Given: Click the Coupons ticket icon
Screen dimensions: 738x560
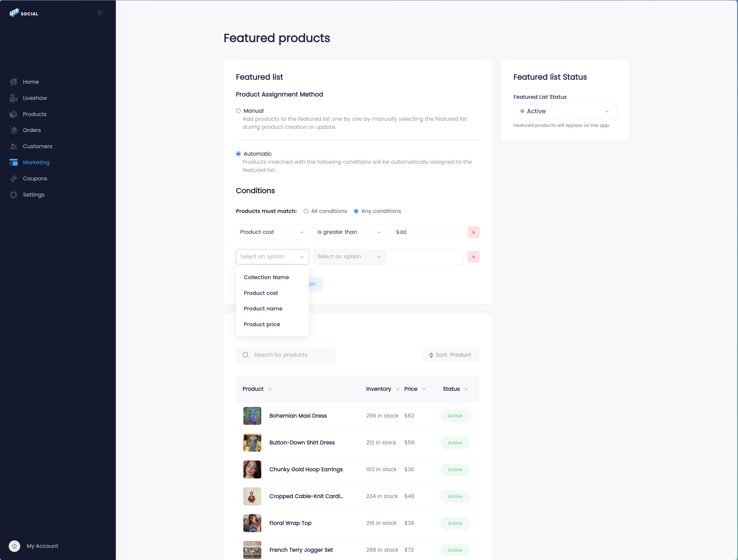Looking at the screenshot, I should [13, 179].
